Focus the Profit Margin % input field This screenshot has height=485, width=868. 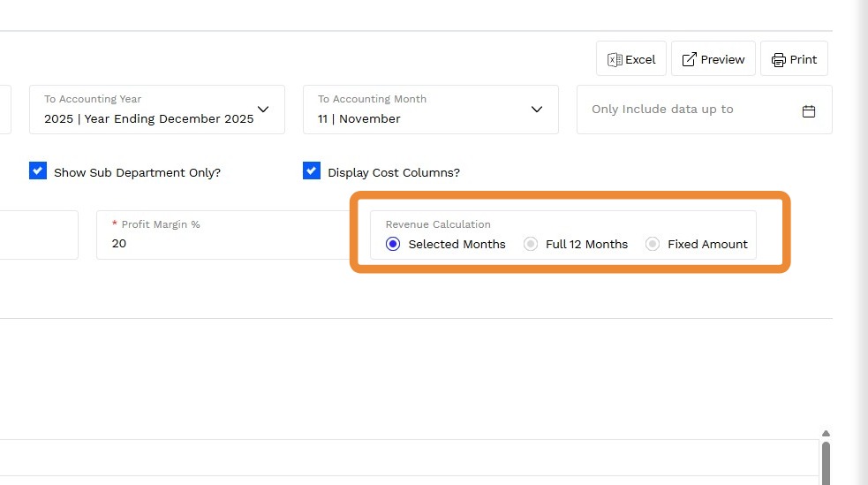click(221, 243)
